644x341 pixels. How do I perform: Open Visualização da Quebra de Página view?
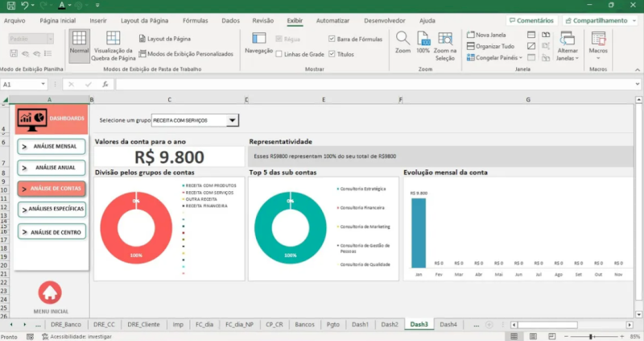[113, 43]
